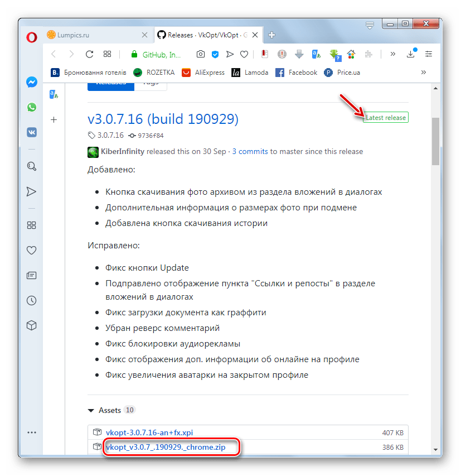Open the Easy Setup sliders menu
Image resolution: width=461 pixels, height=476 pixels.
[x=429, y=54]
